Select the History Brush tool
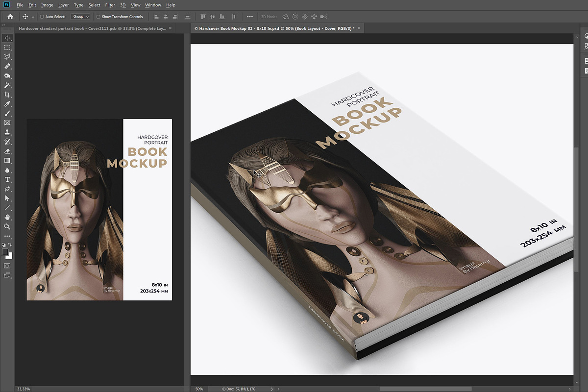The width and height of the screenshot is (588, 392). 7,142
